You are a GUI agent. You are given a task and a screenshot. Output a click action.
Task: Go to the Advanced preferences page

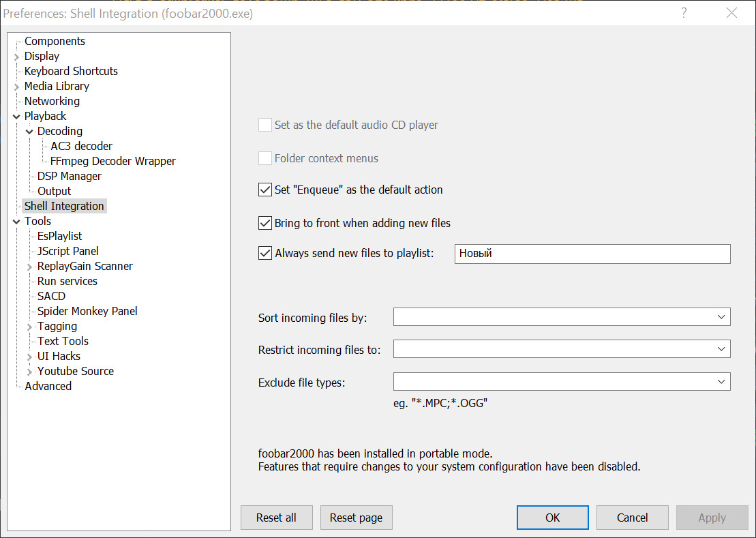48,386
